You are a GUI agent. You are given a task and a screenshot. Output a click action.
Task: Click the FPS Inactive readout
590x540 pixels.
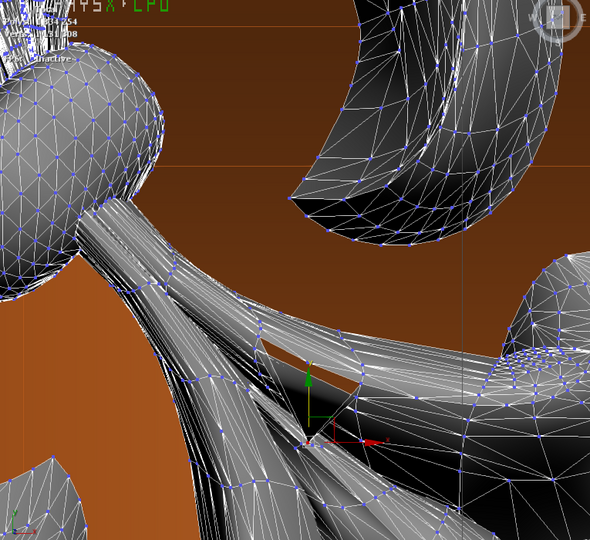click(38, 59)
